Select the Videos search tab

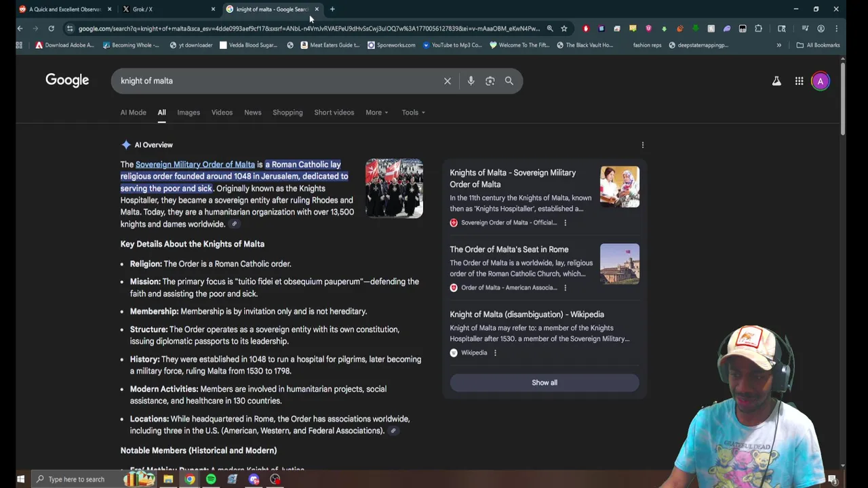click(222, 113)
